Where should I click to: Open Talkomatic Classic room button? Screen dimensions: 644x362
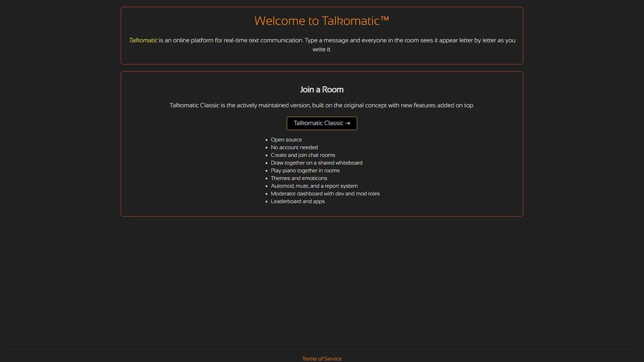(321, 123)
